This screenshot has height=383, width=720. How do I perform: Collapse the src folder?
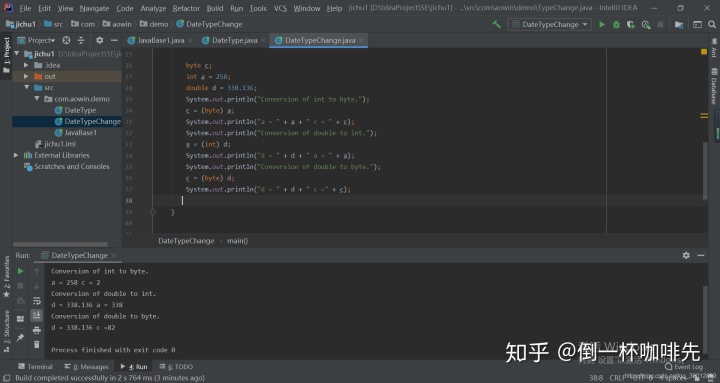tap(27, 87)
